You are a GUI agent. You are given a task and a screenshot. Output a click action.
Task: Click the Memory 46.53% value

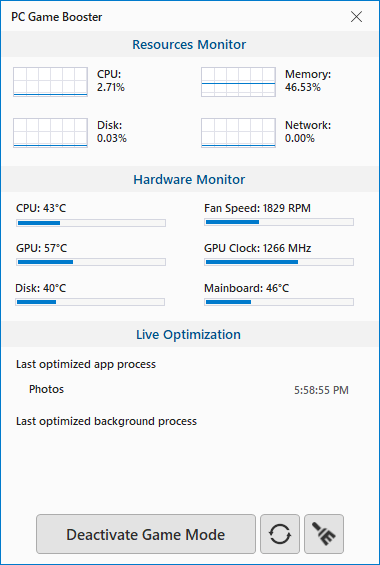click(303, 87)
